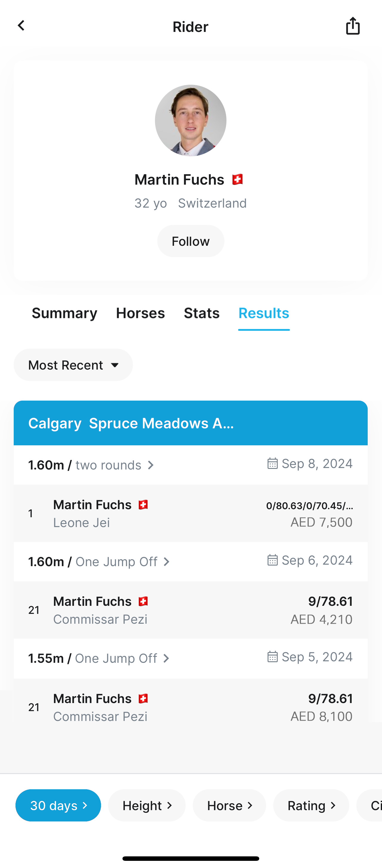The height and width of the screenshot is (868, 382).
Task: Tap the share icon
Action: click(353, 26)
